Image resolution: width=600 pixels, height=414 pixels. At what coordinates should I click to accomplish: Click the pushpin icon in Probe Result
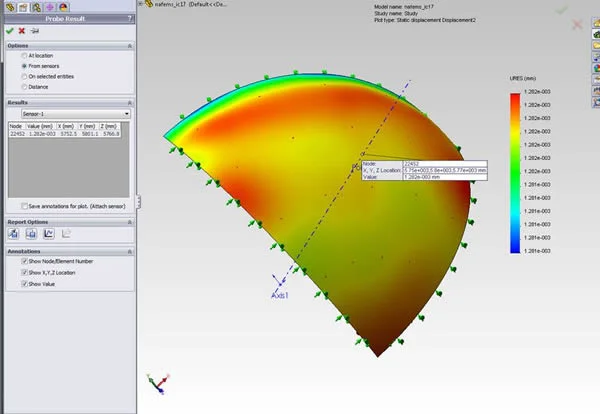(x=33, y=31)
